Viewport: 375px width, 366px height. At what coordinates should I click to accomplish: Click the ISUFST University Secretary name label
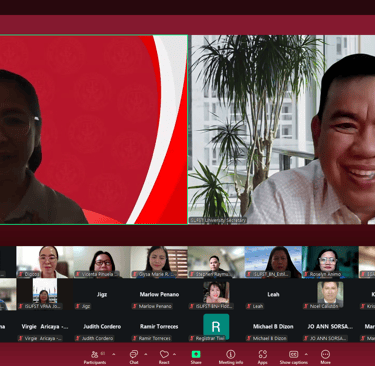click(218, 220)
